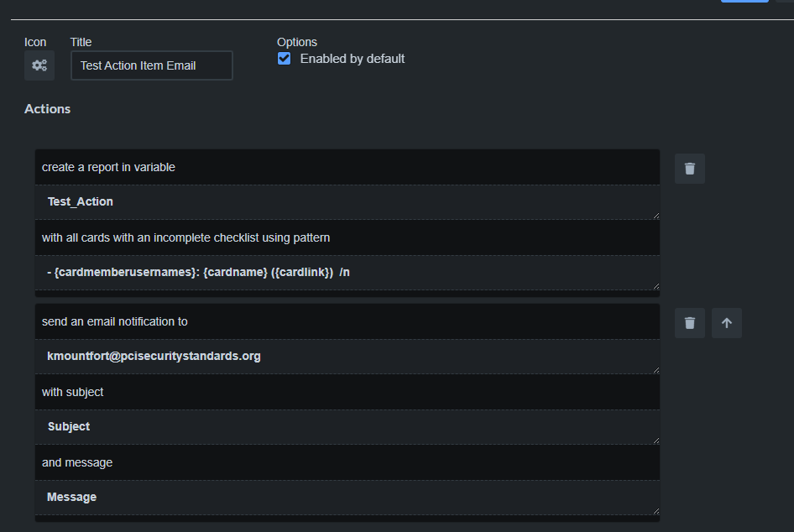
Task: Open the 'with all cards with an incomplete checklist' selector
Action: pos(347,237)
